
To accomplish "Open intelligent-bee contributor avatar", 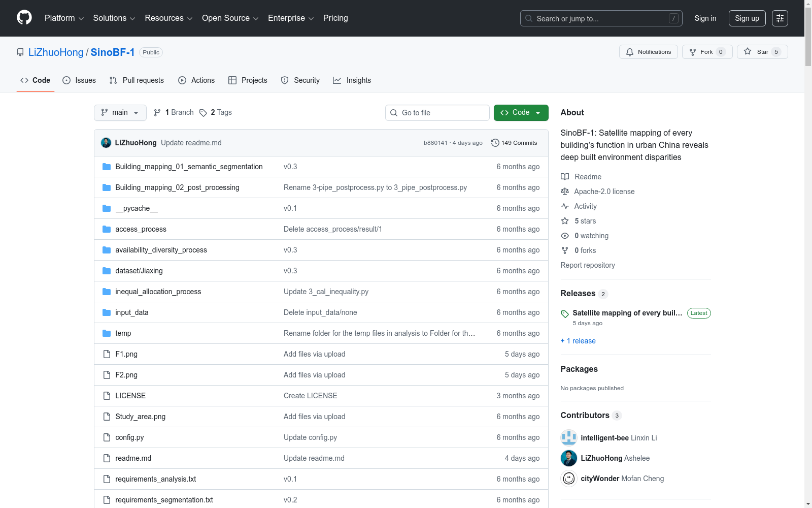I will [569, 437].
